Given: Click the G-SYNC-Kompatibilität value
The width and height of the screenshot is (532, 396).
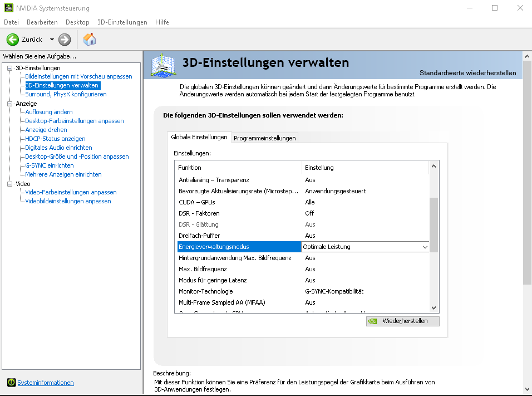Looking at the screenshot, I should 334,291.
